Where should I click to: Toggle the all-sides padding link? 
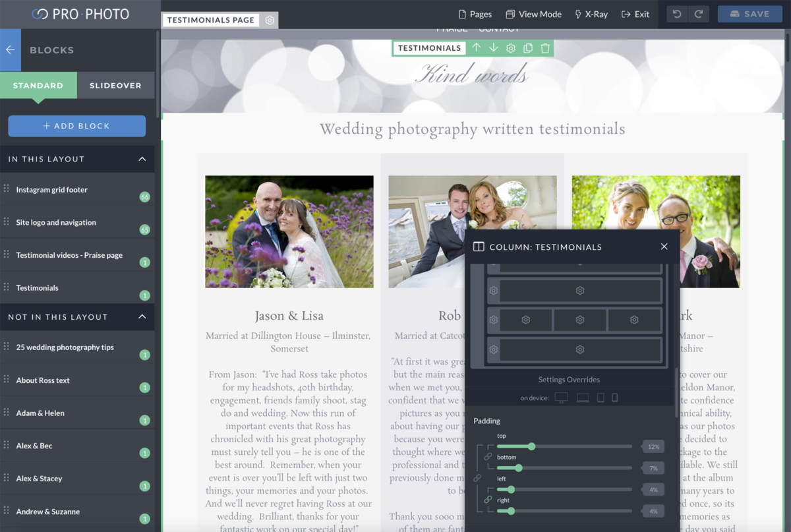(477, 478)
